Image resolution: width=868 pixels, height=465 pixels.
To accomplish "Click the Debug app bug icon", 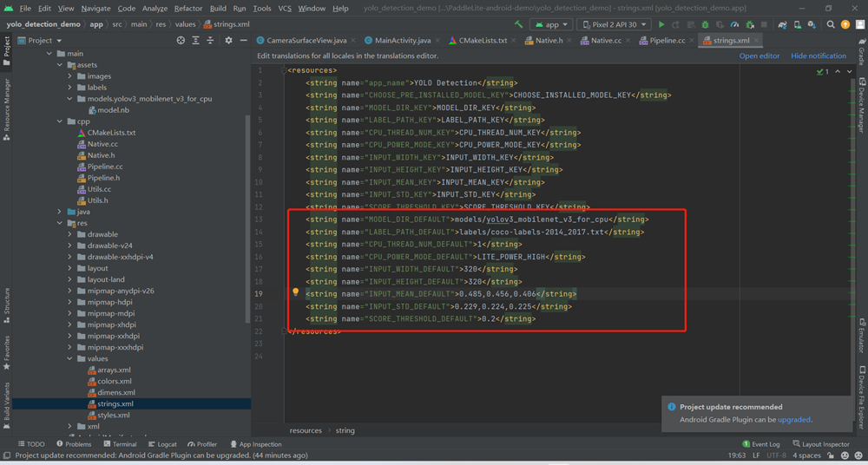I will pyautogui.click(x=705, y=24).
